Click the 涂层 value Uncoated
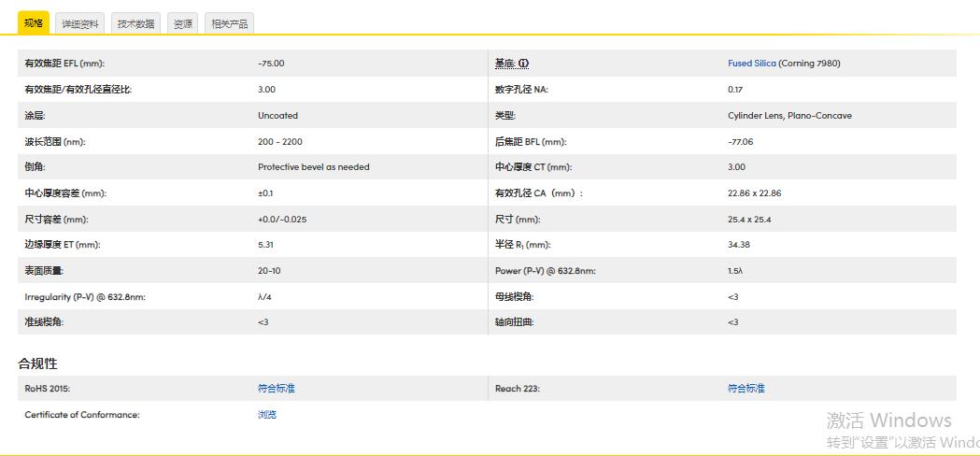Viewport: 980px width, 456px height. pyautogui.click(x=277, y=116)
